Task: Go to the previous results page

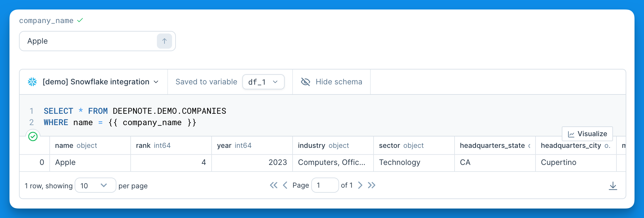Action: pyautogui.click(x=285, y=185)
